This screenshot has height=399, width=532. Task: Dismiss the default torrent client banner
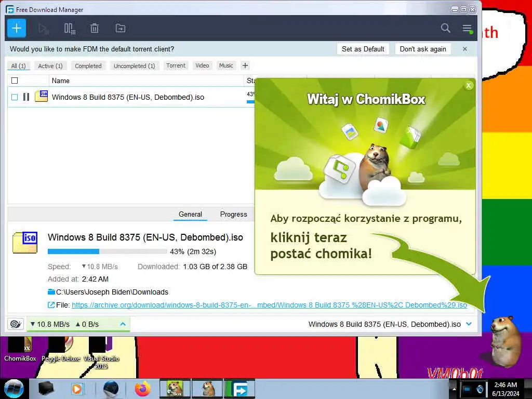[x=465, y=49]
